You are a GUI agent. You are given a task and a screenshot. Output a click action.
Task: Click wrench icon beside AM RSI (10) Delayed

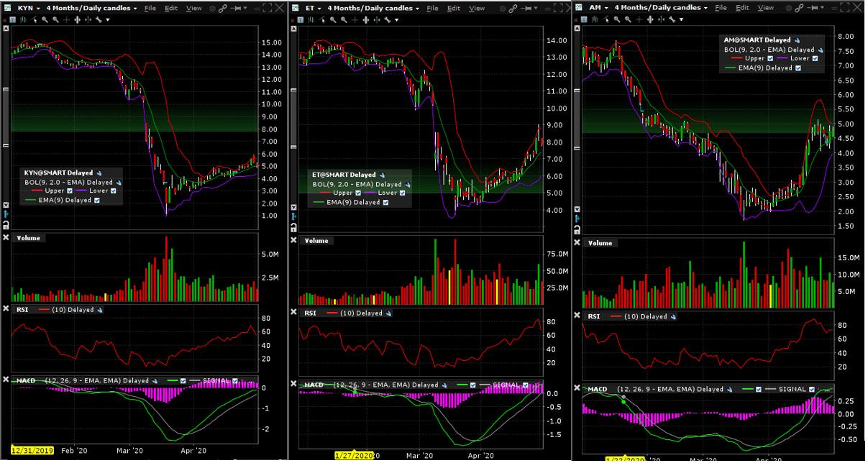pyautogui.click(x=673, y=316)
